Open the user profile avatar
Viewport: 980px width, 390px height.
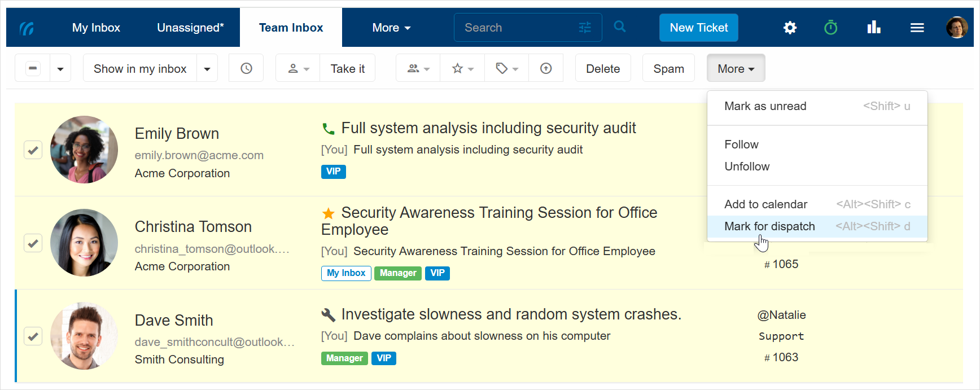(x=956, y=28)
